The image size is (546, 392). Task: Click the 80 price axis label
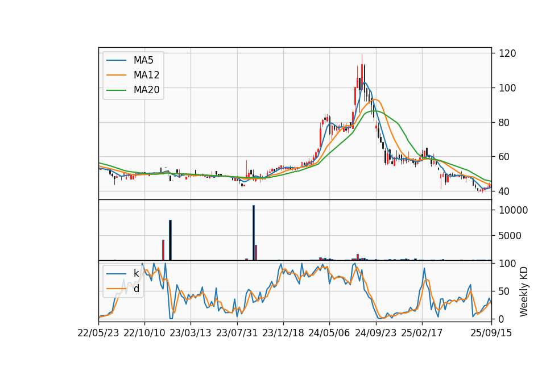tap(504, 123)
